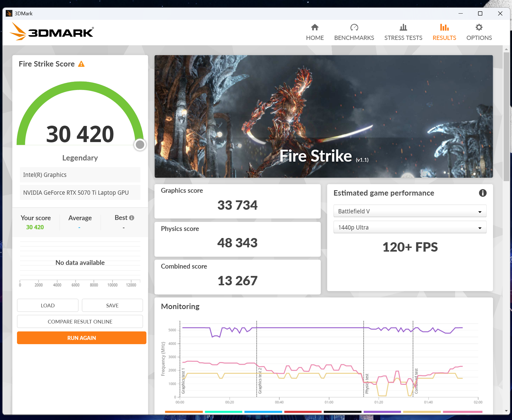The width and height of the screenshot is (512, 420).
Task: Close the 3DMark window
Action: click(500, 13)
